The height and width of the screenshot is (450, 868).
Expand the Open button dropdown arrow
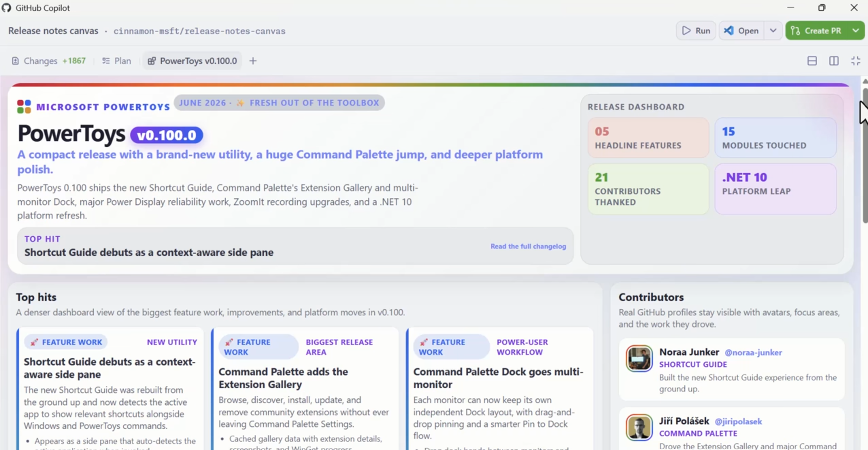773,31
